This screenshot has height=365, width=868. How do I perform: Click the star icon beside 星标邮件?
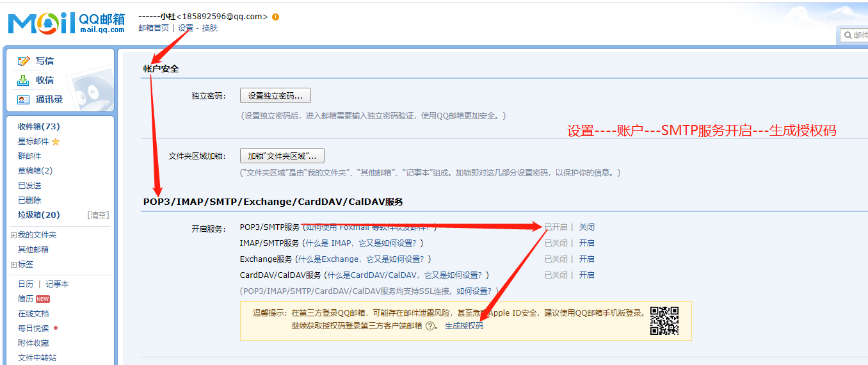(56, 142)
